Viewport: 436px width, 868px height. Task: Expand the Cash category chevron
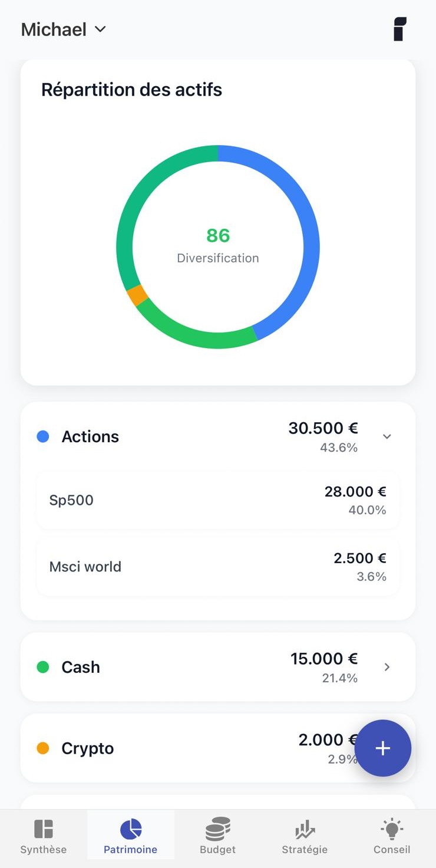[387, 667]
